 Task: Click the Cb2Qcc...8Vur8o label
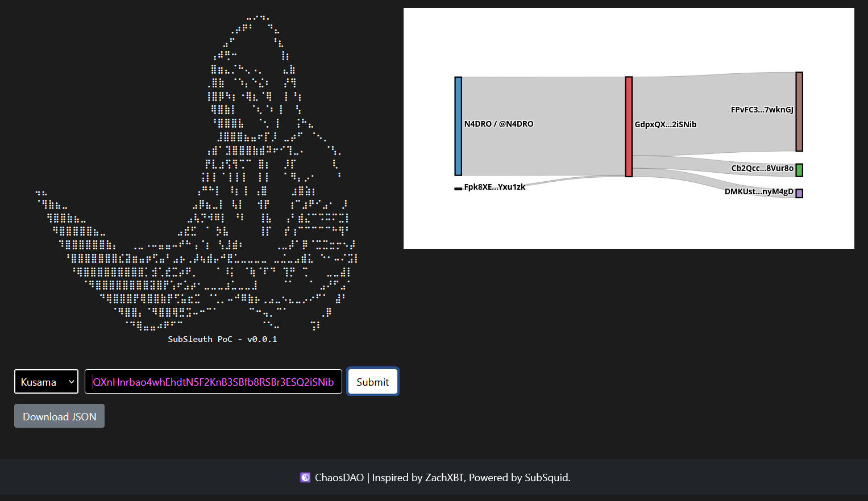point(762,168)
